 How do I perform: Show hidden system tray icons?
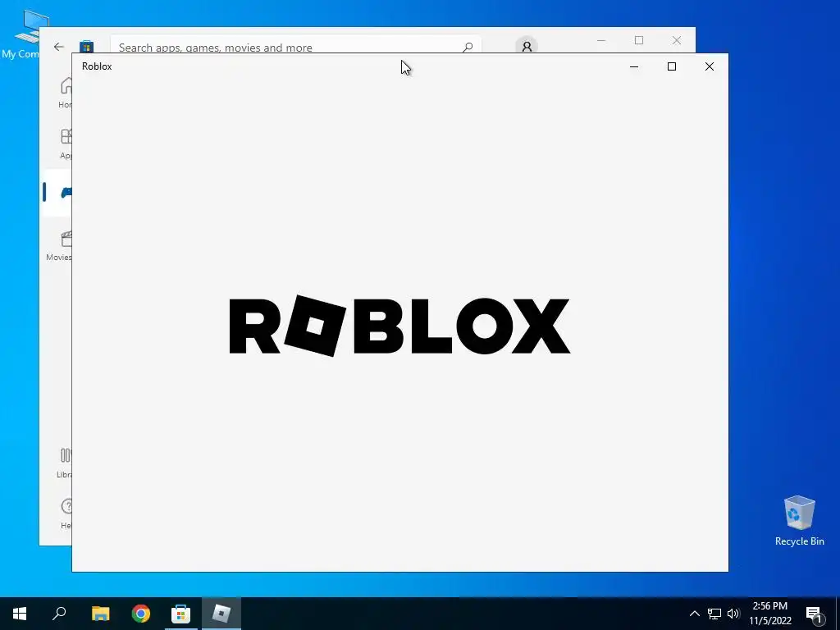[694, 614]
